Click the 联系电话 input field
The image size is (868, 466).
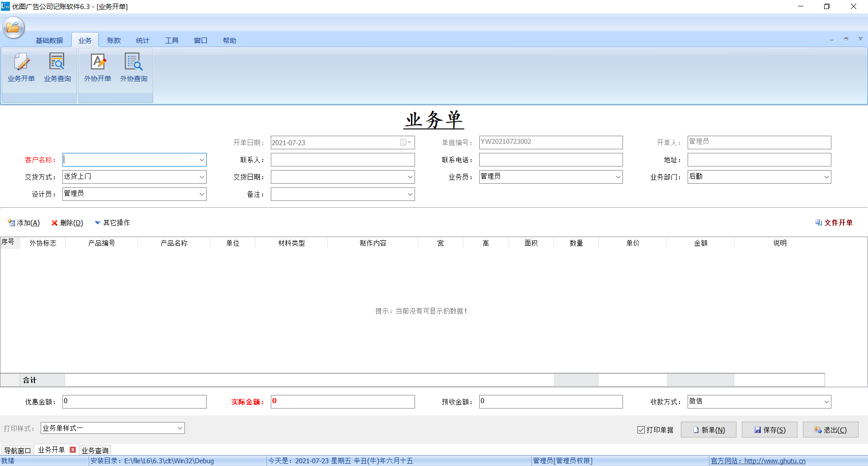click(551, 160)
